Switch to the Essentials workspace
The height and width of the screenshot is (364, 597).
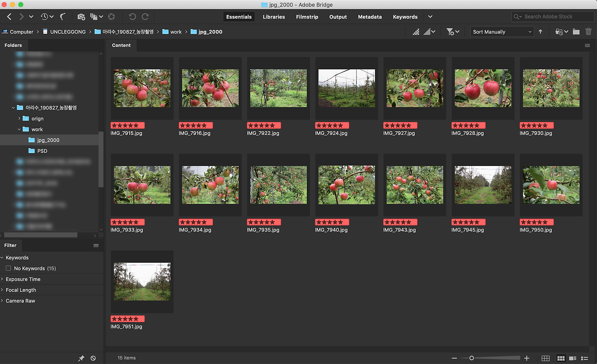pos(239,17)
